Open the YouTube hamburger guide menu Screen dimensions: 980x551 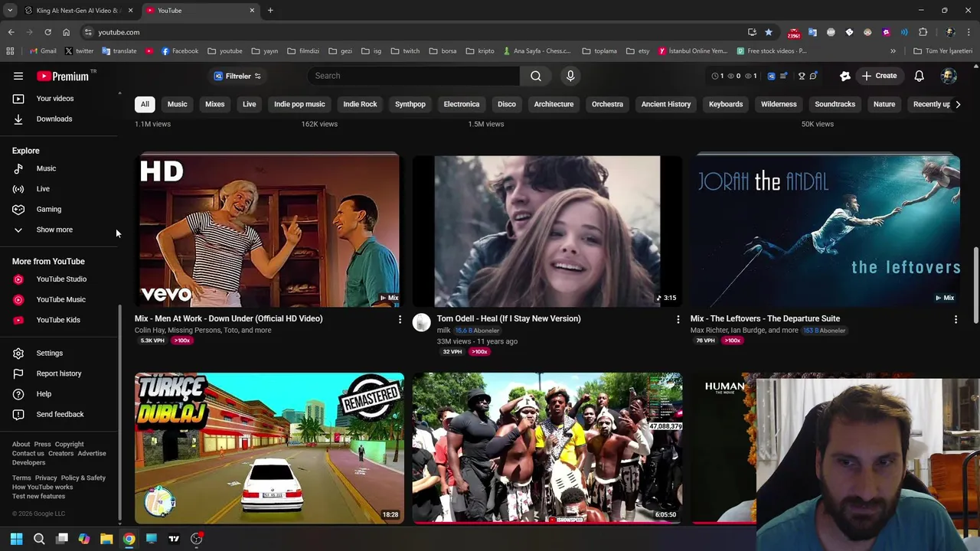(18, 76)
